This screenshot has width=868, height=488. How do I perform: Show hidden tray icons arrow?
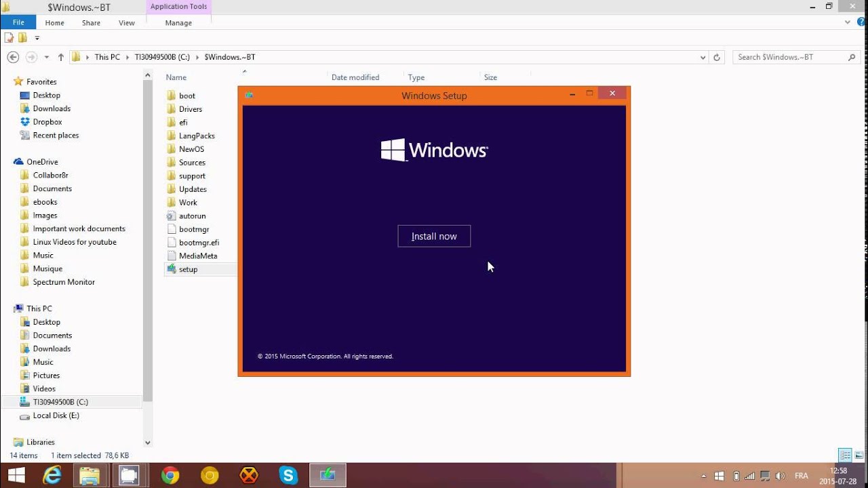(x=703, y=476)
